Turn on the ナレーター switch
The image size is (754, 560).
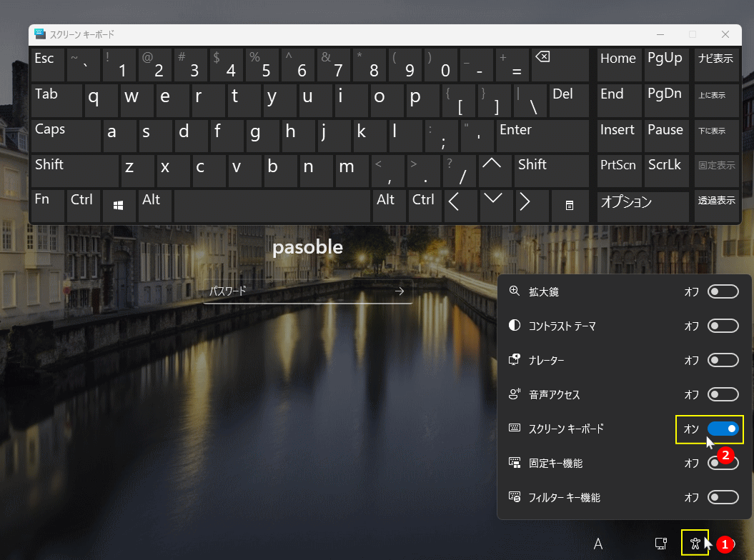723,360
